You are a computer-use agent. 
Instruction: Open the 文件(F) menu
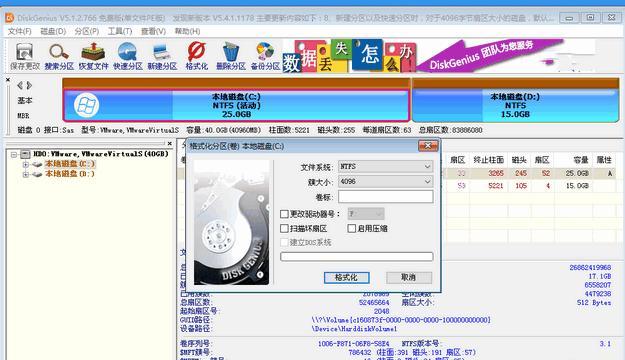click(20, 31)
